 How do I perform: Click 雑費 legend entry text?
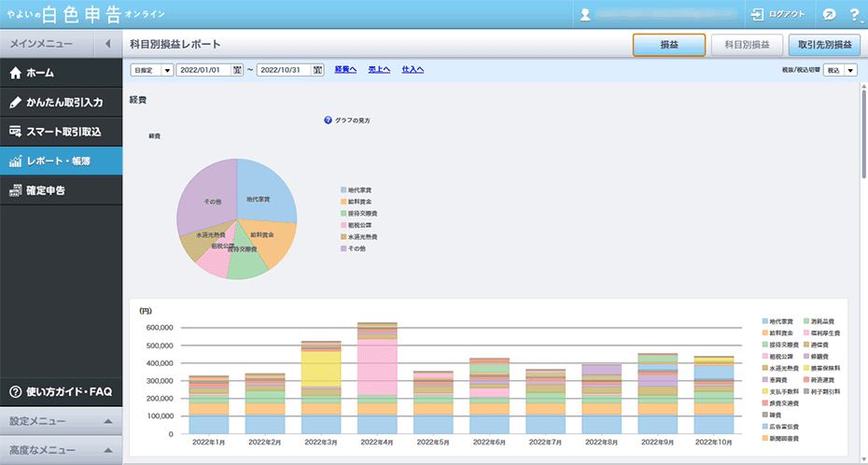click(776, 416)
